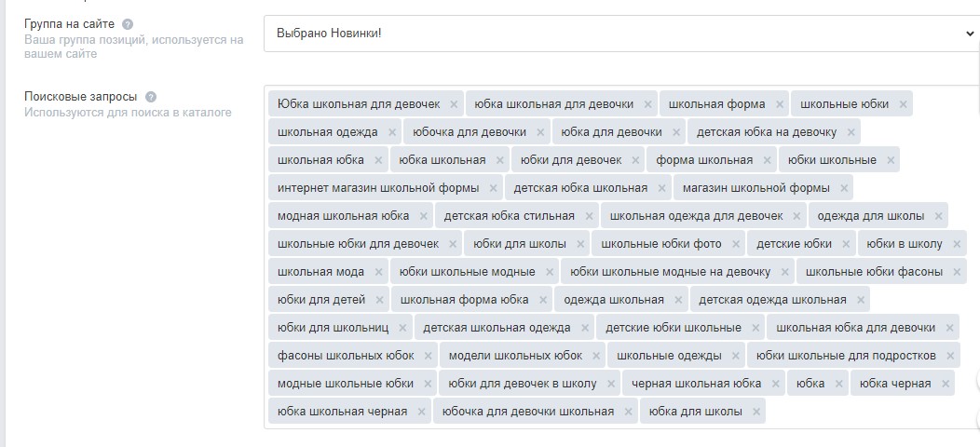Remove tag 'школьные юбки для девочек'
This screenshot has width=980, height=447.
(x=453, y=244)
